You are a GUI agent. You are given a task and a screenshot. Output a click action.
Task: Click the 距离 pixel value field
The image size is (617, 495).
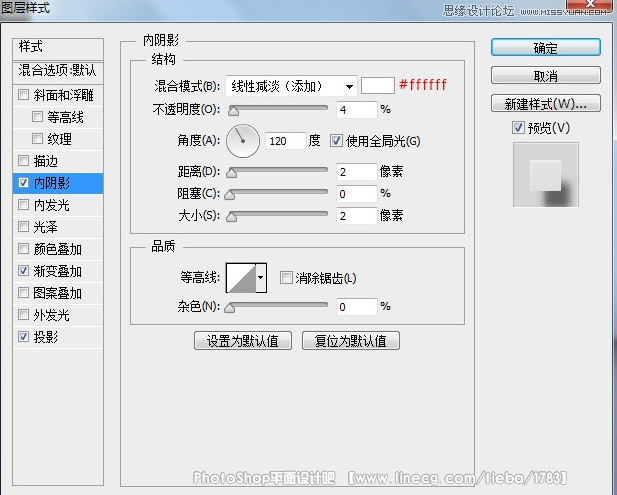pos(357,172)
